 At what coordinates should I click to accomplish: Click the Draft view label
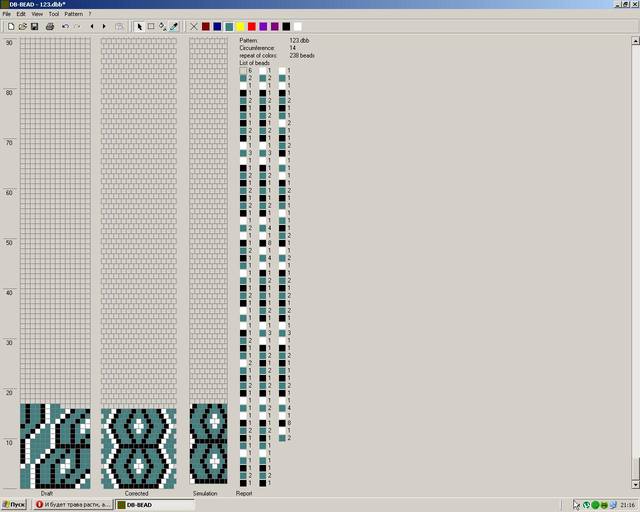point(47,493)
